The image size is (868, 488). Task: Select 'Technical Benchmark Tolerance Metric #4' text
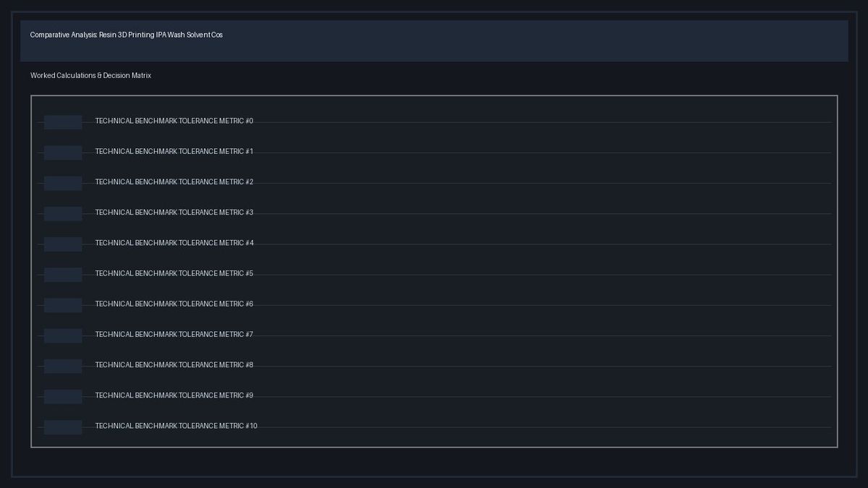pos(174,243)
